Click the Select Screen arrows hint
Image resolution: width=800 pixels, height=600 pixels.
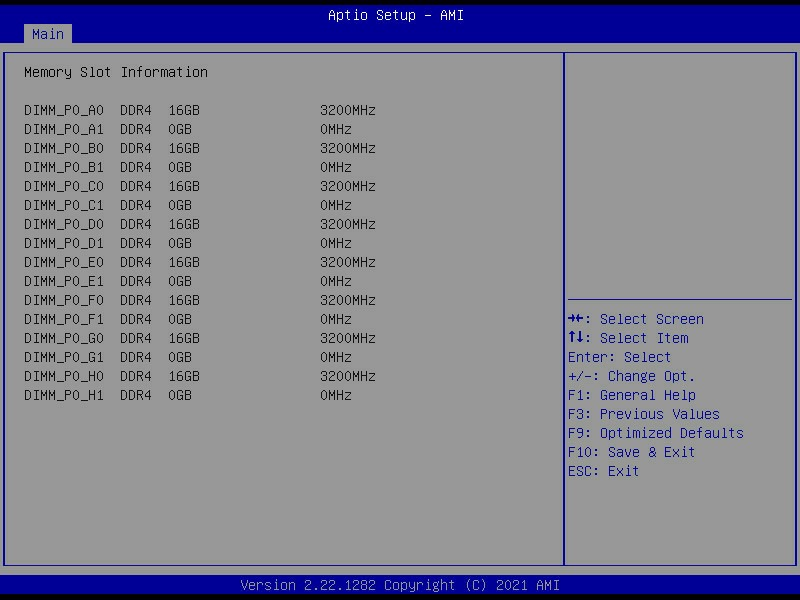coord(636,319)
